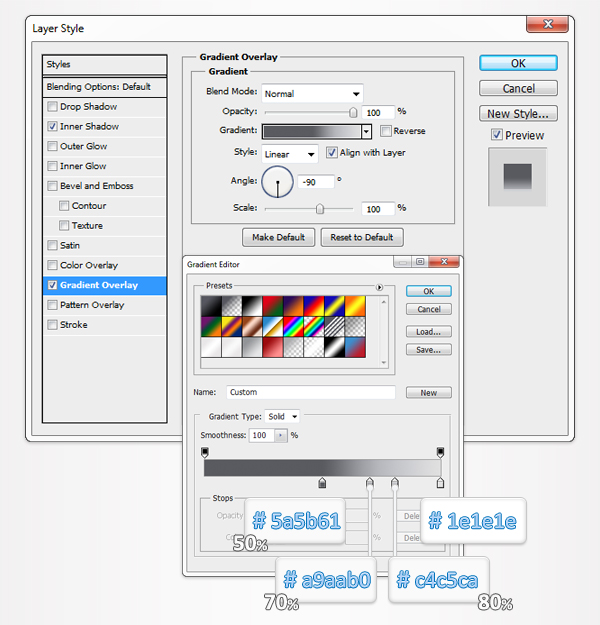Viewport: 600px width, 625px height.
Task: Select the rainbow spectrum gradient preset
Action: [x=291, y=326]
